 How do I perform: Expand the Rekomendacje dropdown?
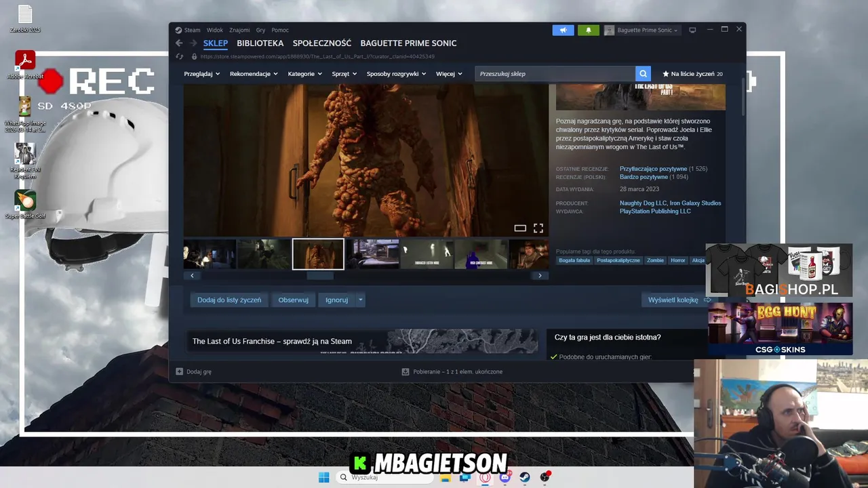click(x=254, y=74)
